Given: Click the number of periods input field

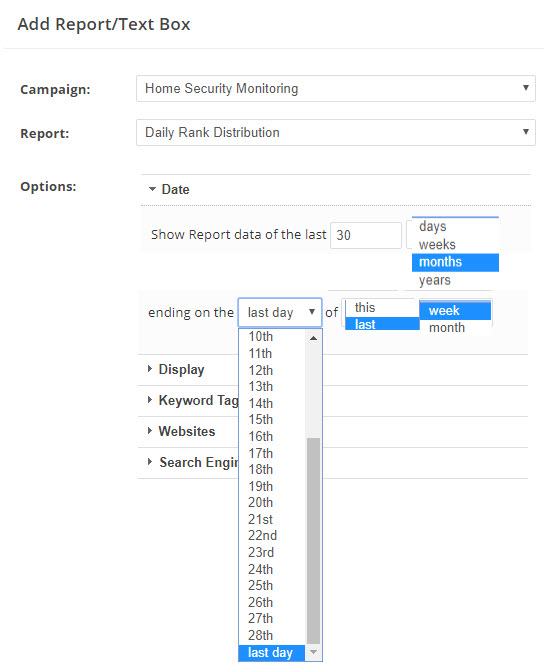Looking at the screenshot, I should click(366, 235).
